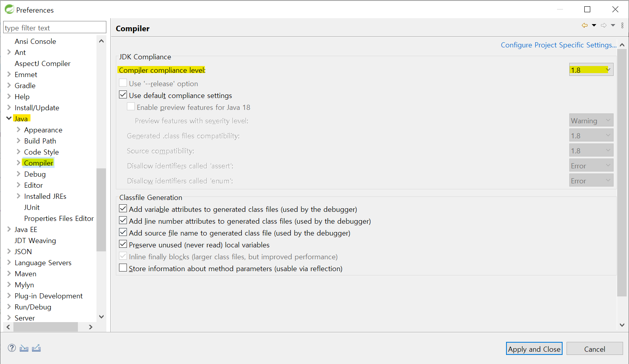The image size is (629, 364).
Task: Select Code Style in the tree
Action: point(41,152)
